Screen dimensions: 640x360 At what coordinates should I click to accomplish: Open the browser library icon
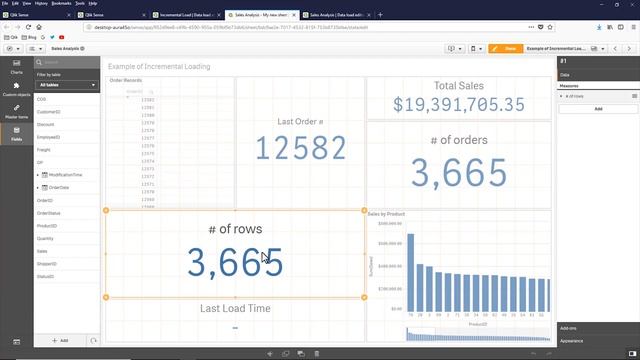610,27
